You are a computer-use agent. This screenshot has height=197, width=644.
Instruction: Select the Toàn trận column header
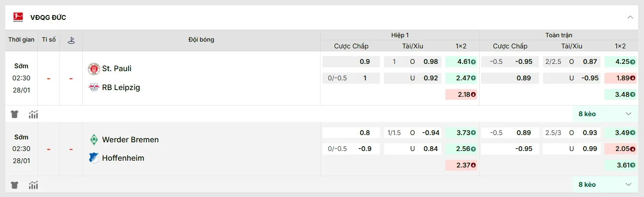(x=559, y=35)
